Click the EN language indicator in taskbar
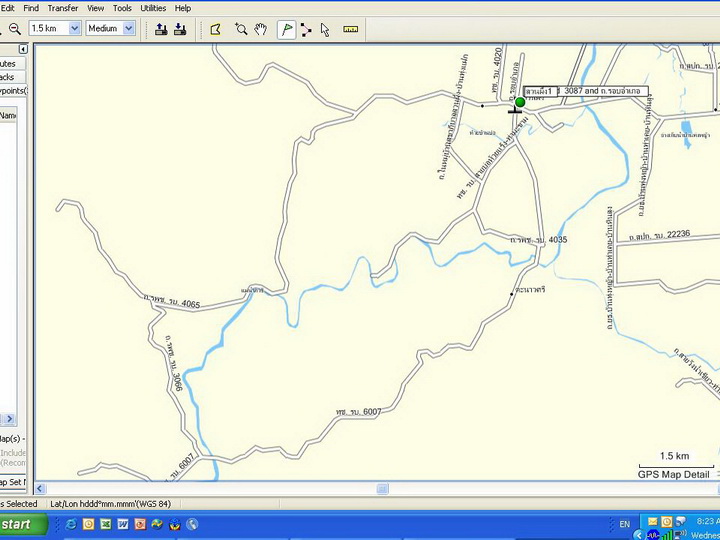Image resolution: width=720 pixels, height=540 pixels. click(625, 524)
